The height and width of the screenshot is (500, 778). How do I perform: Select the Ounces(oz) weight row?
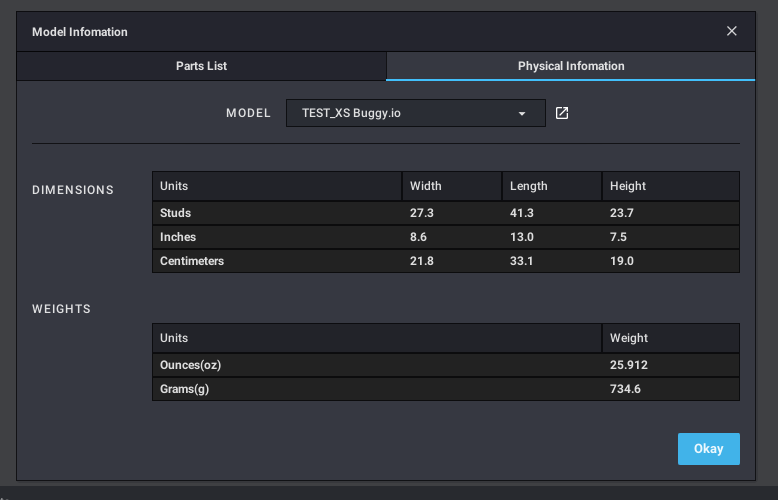[446, 365]
